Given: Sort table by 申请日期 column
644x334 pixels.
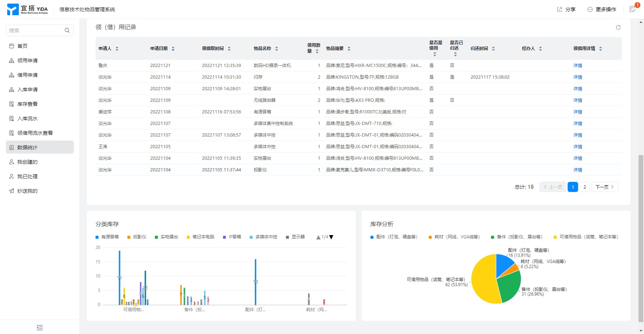Looking at the screenshot, I should [173, 49].
